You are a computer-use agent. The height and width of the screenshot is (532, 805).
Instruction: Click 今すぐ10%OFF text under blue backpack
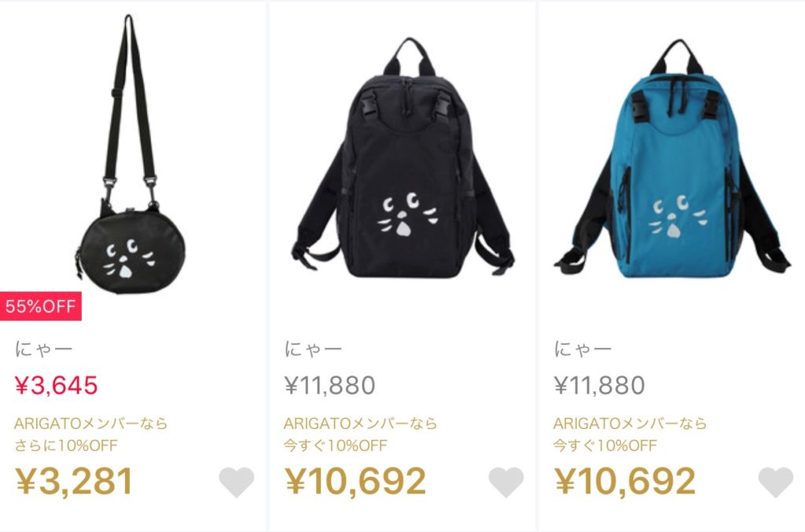point(605,446)
